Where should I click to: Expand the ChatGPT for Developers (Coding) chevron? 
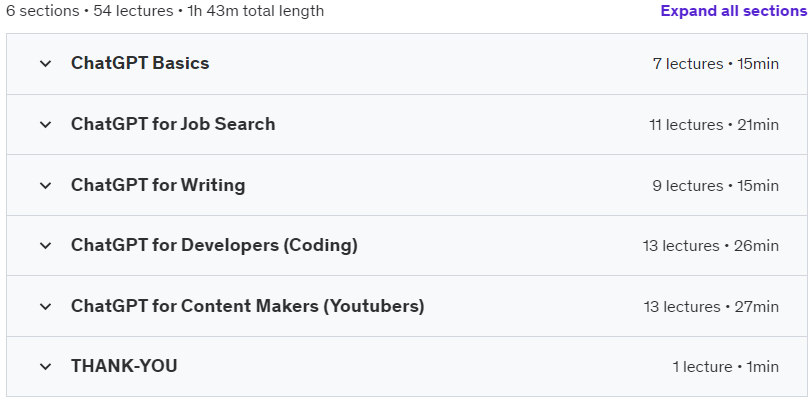[x=46, y=246]
